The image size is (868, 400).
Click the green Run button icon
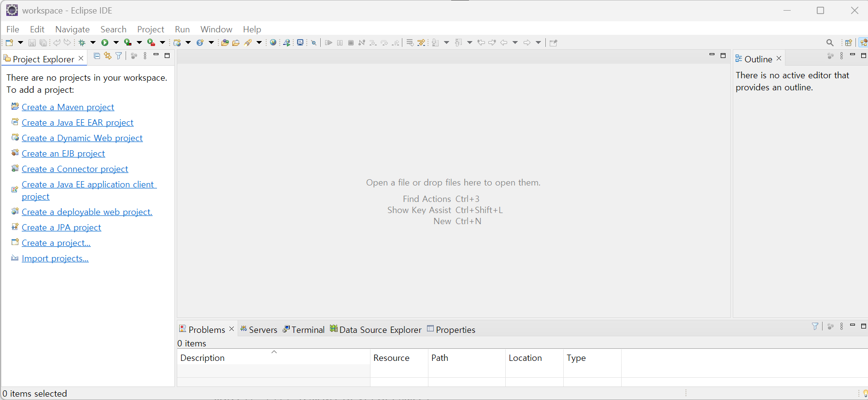tap(105, 43)
